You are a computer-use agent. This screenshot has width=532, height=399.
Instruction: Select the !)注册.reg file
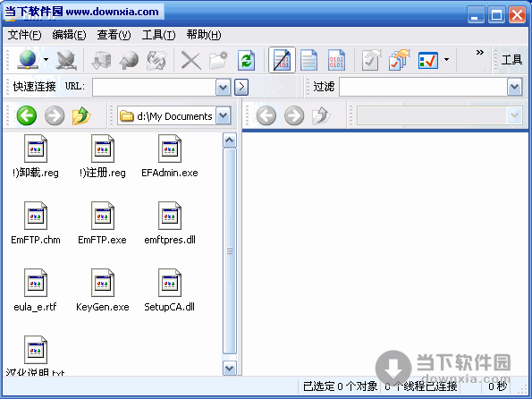point(103,157)
